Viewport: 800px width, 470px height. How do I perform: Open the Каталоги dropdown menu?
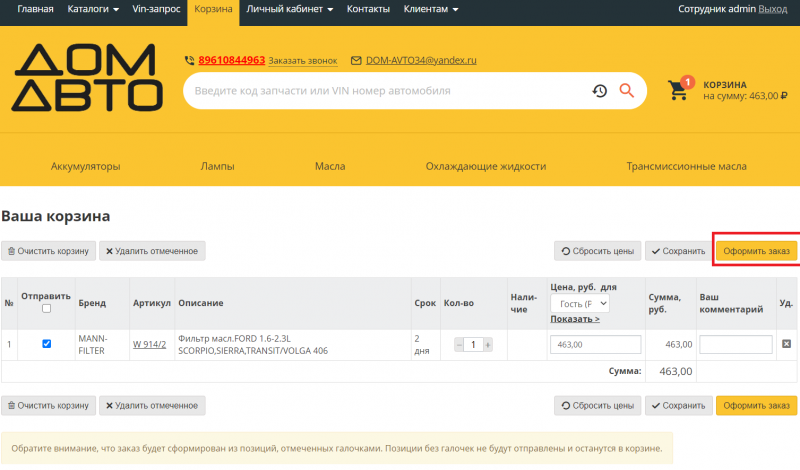(x=93, y=9)
